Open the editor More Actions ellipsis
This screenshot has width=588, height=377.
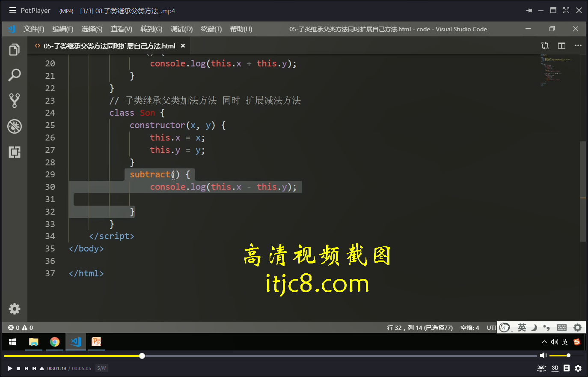tap(578, 46)
